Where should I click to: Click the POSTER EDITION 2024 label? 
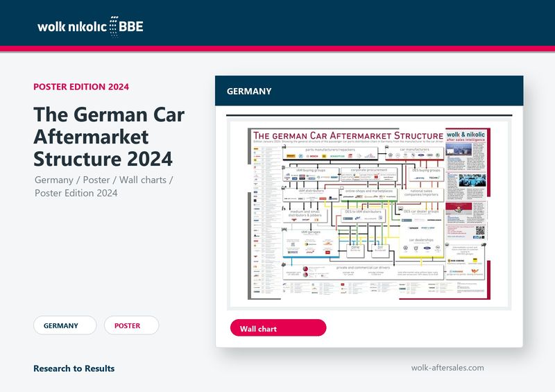[x=81, y=87]
